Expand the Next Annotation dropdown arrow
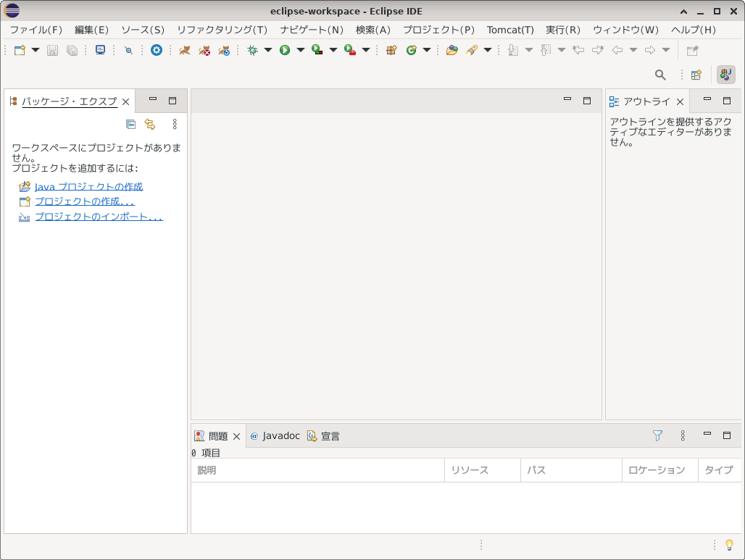 tap(529, 50)
